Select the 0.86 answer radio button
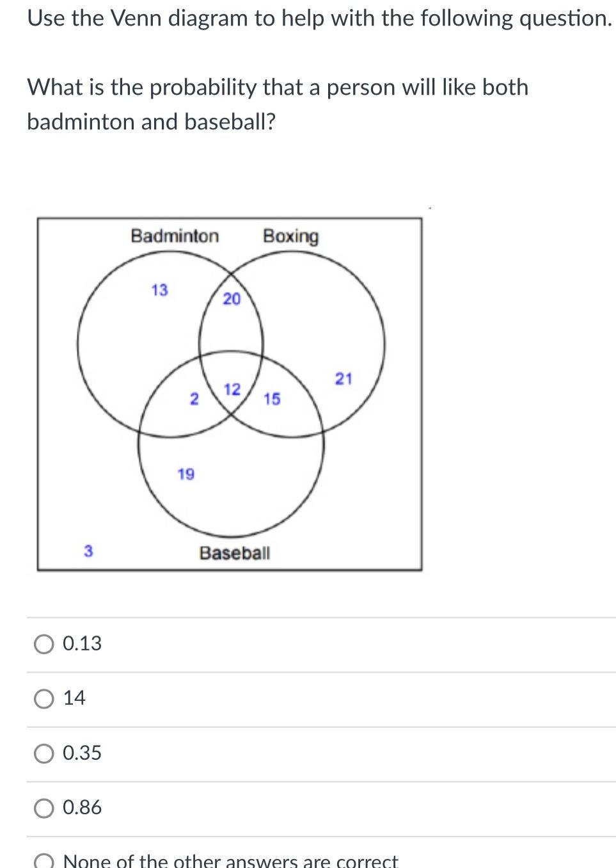Screen dimensions: 616x868 click(x=43, y=807)
